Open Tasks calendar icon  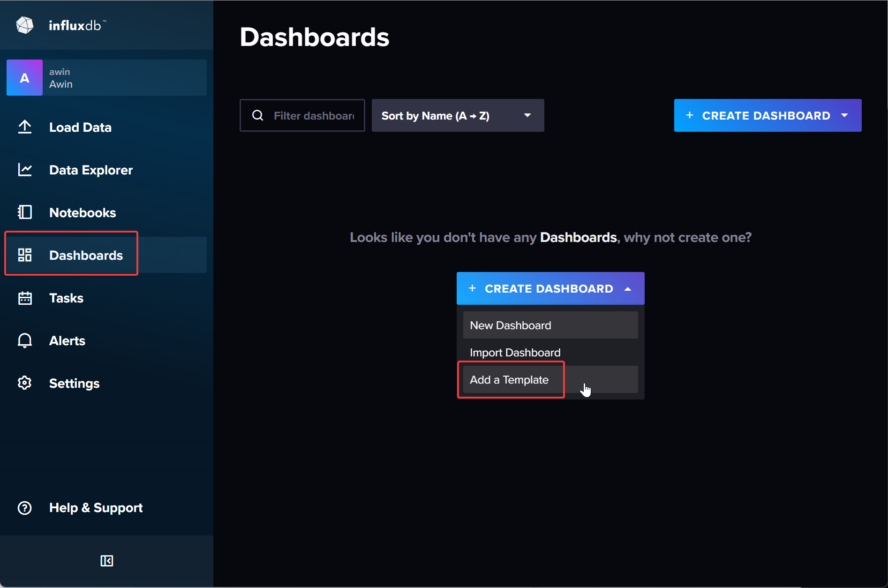(x=24, y=298)
